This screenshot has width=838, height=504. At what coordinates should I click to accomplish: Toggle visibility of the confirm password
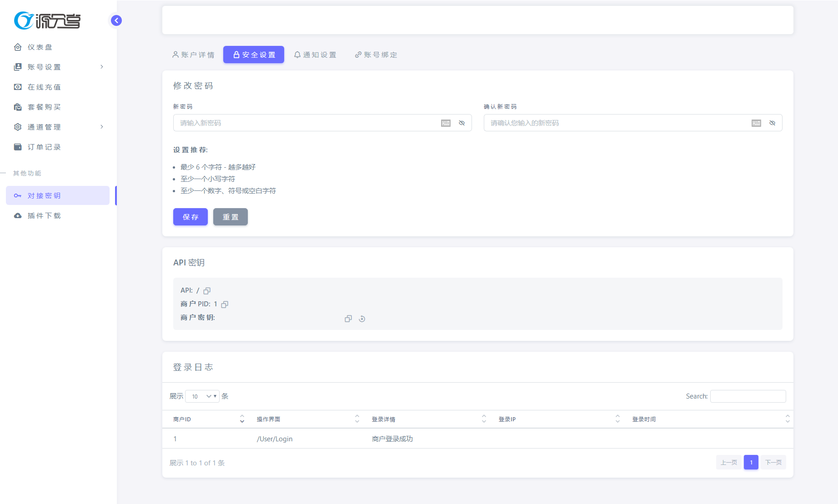click(x=772, y=123)
